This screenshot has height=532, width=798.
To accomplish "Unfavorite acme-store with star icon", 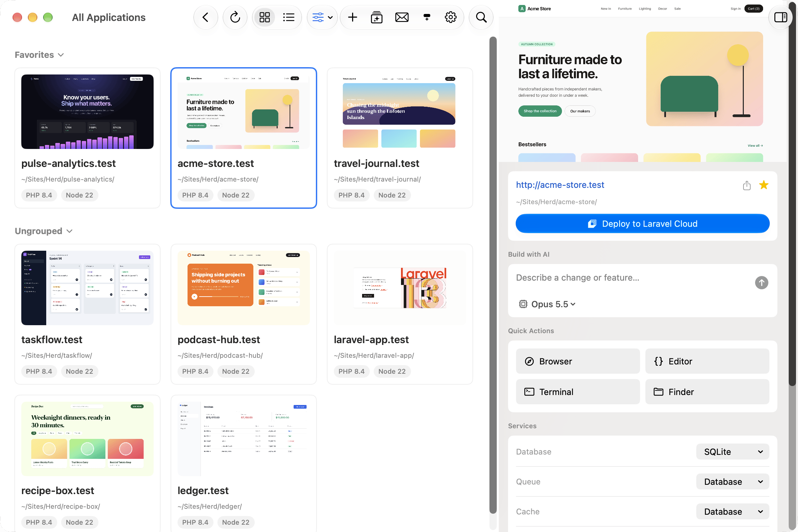I will coord(764,185).
